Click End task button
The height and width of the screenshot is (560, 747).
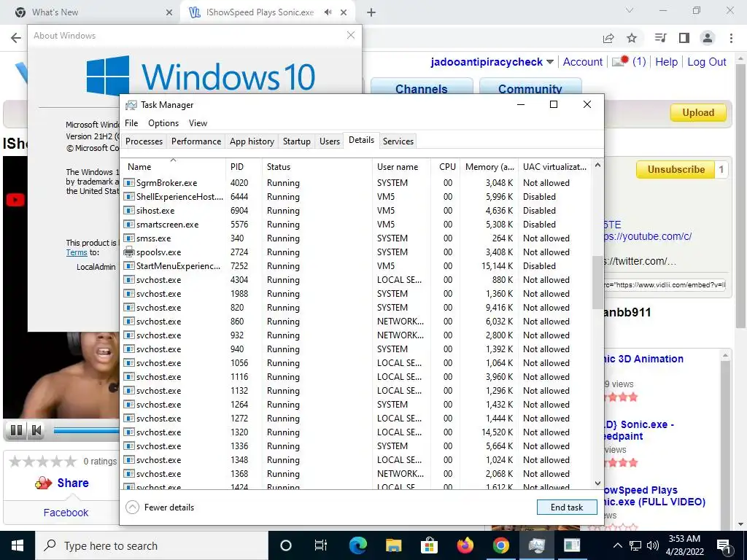coord(567,507)
